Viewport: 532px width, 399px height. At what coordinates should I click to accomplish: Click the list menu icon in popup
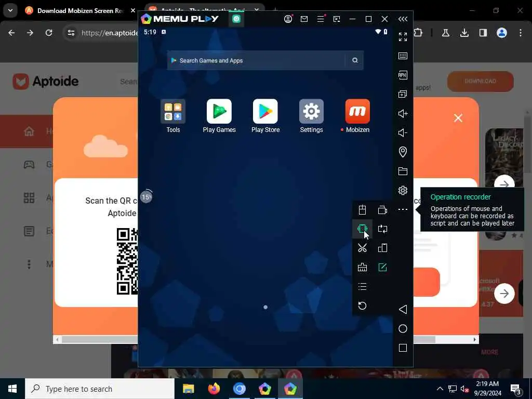[362, 286]
